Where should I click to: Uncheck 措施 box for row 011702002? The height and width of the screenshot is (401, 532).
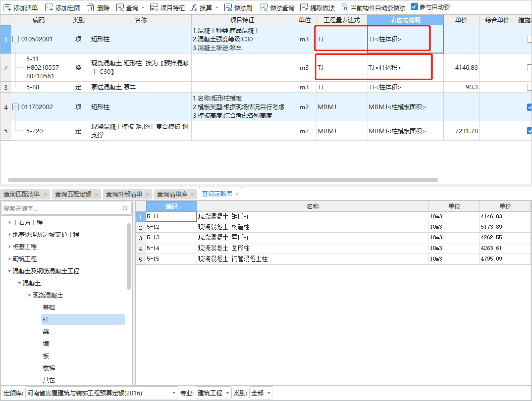click(x=529, y=107)
